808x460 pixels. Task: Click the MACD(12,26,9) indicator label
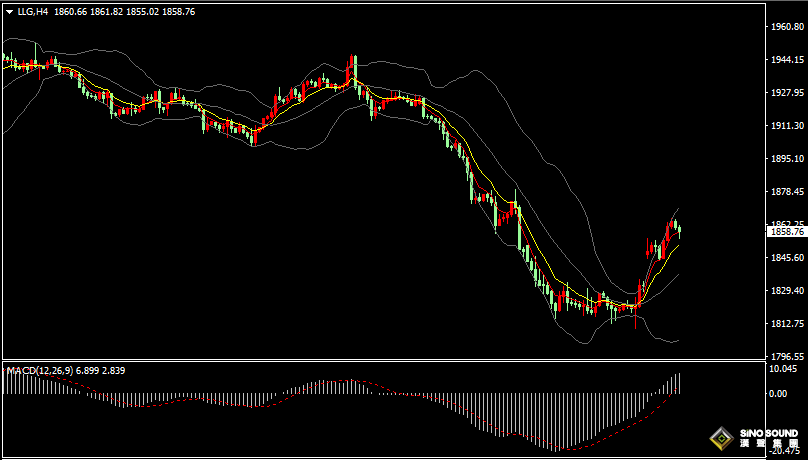[37, 371]
